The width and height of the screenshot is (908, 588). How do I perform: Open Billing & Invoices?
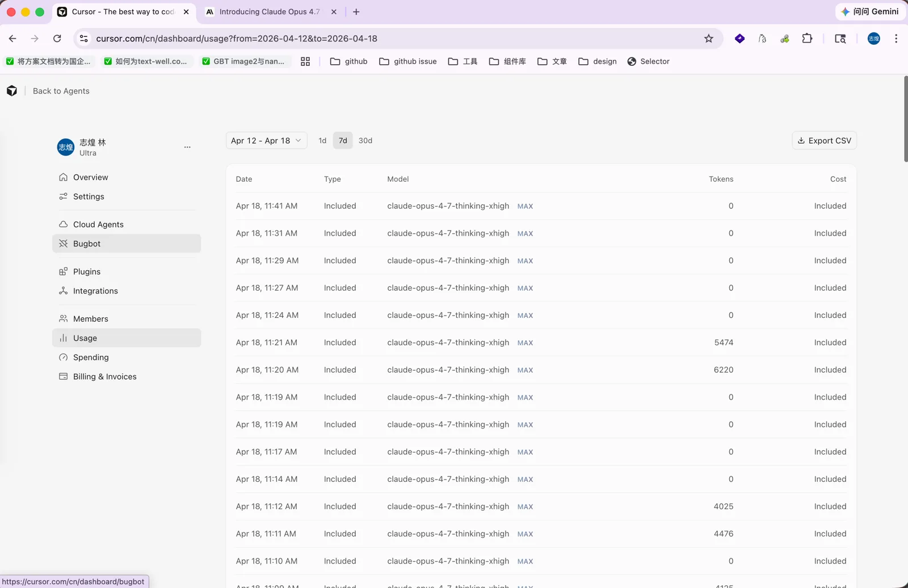[127, 376]
